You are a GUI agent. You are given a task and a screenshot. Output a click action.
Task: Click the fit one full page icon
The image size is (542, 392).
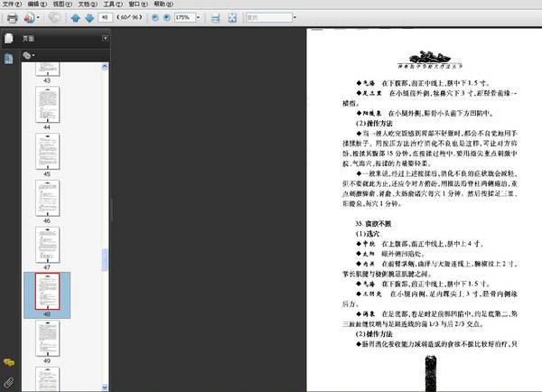pos(232,18)
